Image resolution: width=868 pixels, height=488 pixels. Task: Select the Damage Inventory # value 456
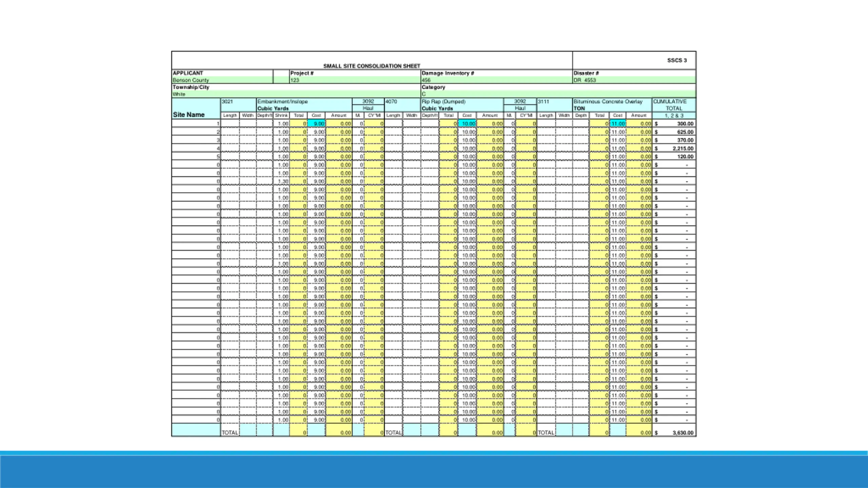tap(496, 80)
